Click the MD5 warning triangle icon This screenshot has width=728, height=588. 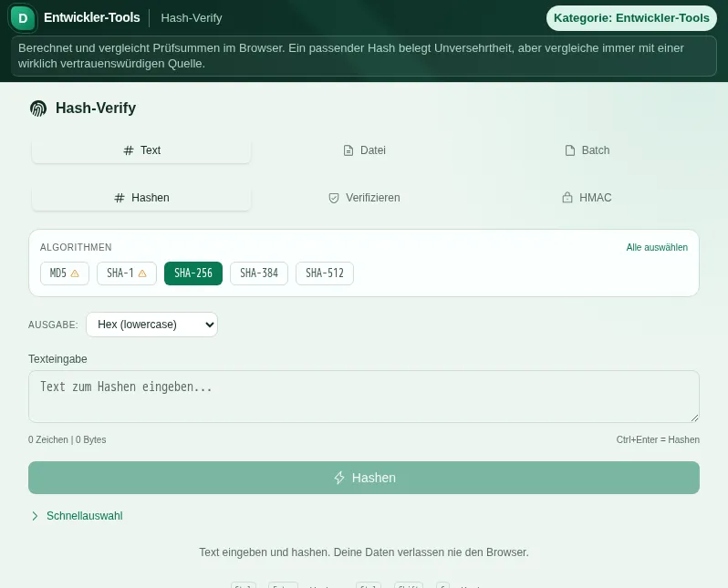pos(75,273)
